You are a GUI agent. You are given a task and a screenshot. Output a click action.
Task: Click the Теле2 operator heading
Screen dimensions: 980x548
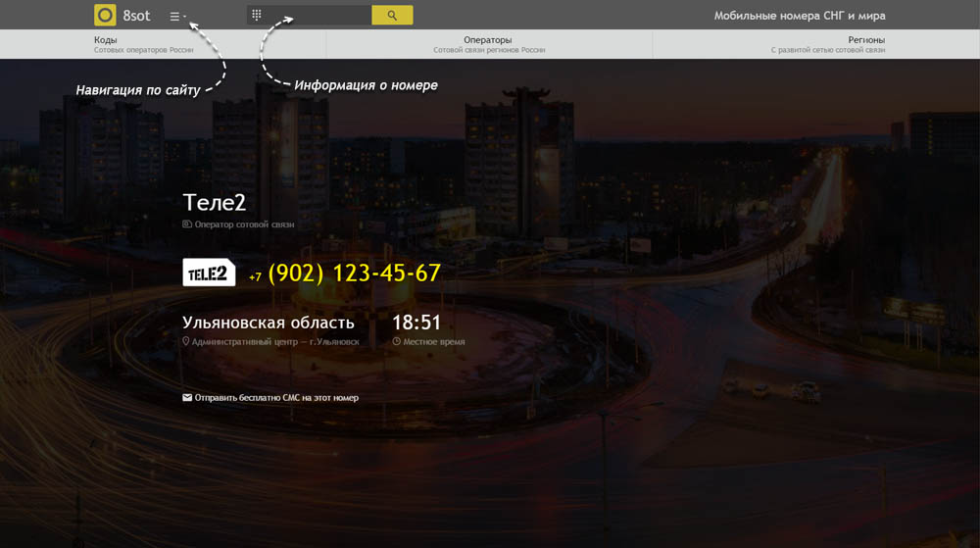click(215, 203)
